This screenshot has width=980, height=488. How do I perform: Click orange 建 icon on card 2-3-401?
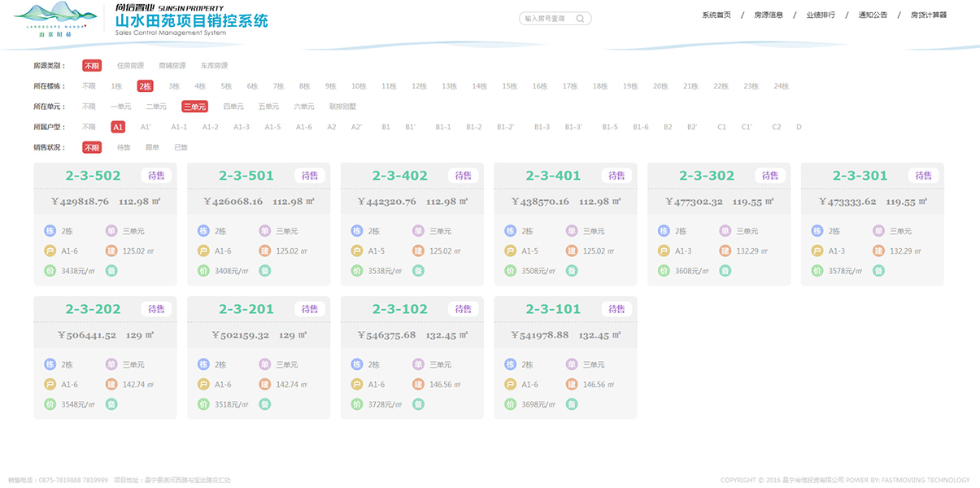point(572,251)
